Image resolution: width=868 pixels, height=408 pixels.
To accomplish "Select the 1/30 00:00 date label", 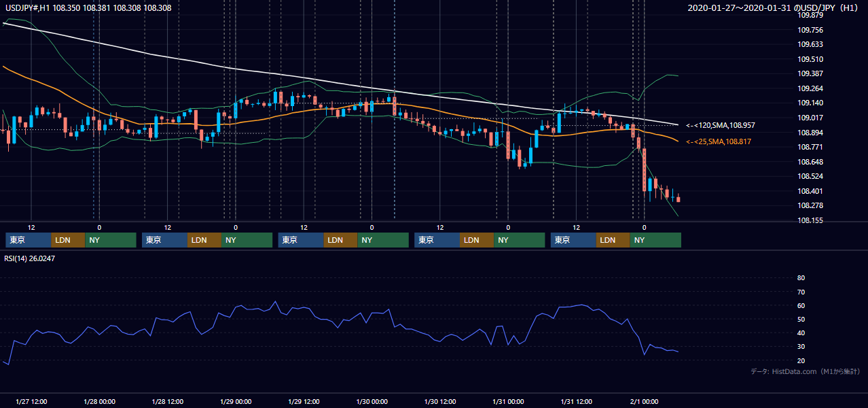I will 372,402.
